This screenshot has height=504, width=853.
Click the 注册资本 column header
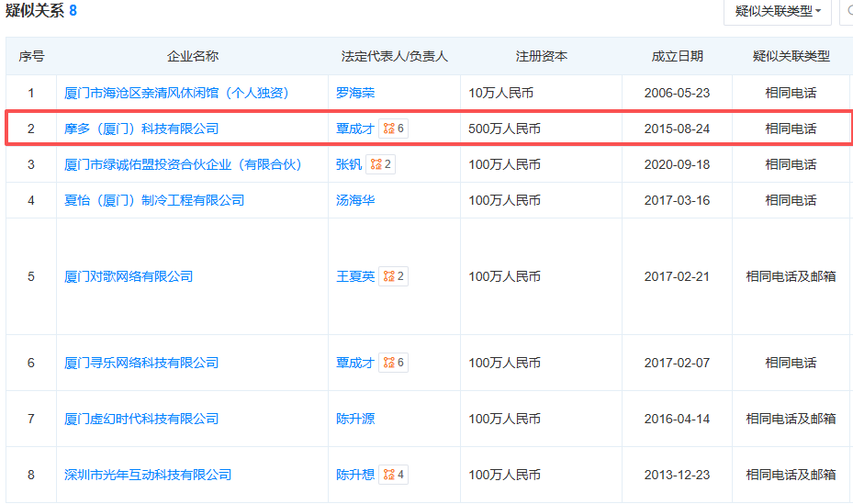click(541, 56)
